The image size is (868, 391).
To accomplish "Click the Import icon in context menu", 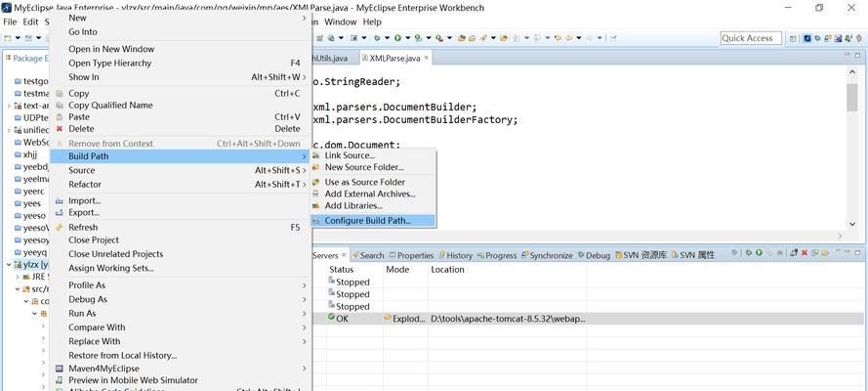I will [60, 200].
